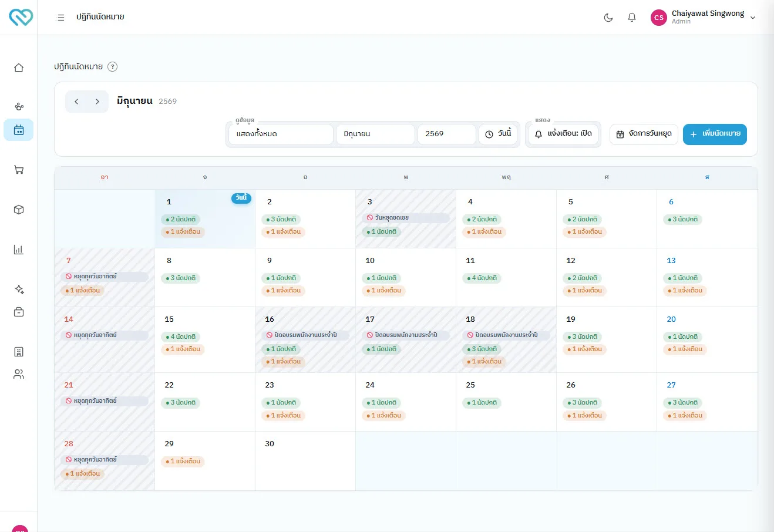Open the มิถุนายน month dropdown
Image resolution: width=774 pixels, height=532 pixels.
pos(375,134)
